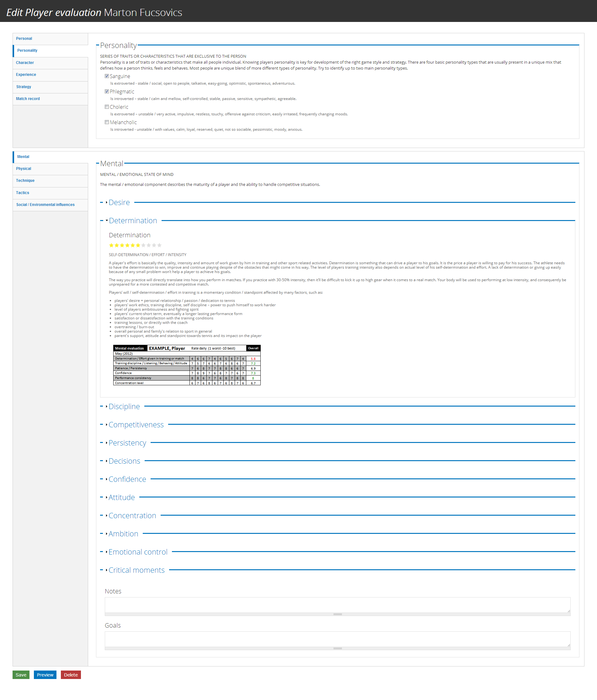Screen dimensions: 597x700
Task: Click the blue Preview button
Action: coord(45,675)
